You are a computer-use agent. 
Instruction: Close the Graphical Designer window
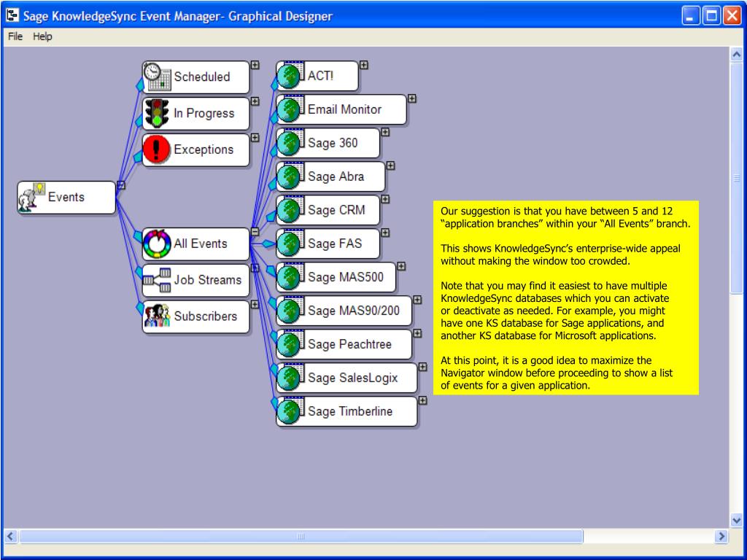(732, 16)
